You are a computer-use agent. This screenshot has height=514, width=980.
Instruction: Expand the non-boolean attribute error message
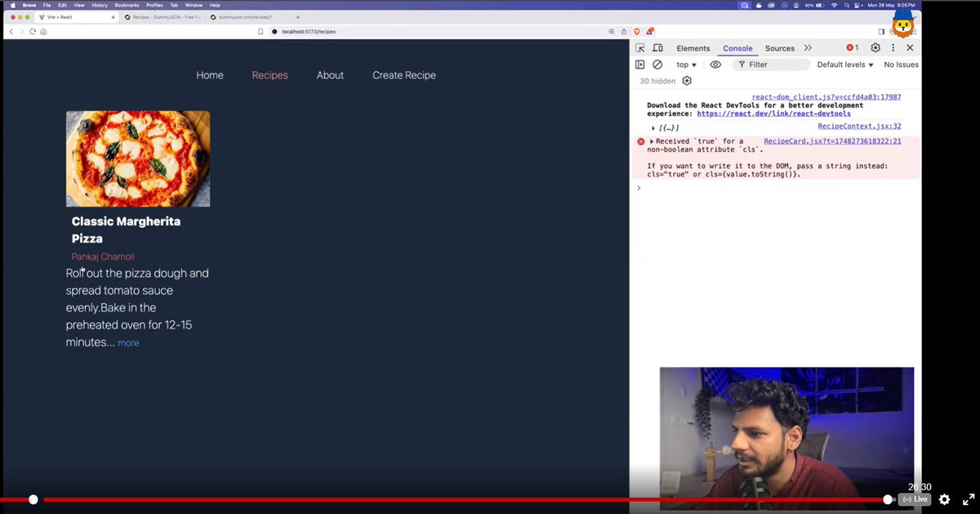(x=651, y=141)
